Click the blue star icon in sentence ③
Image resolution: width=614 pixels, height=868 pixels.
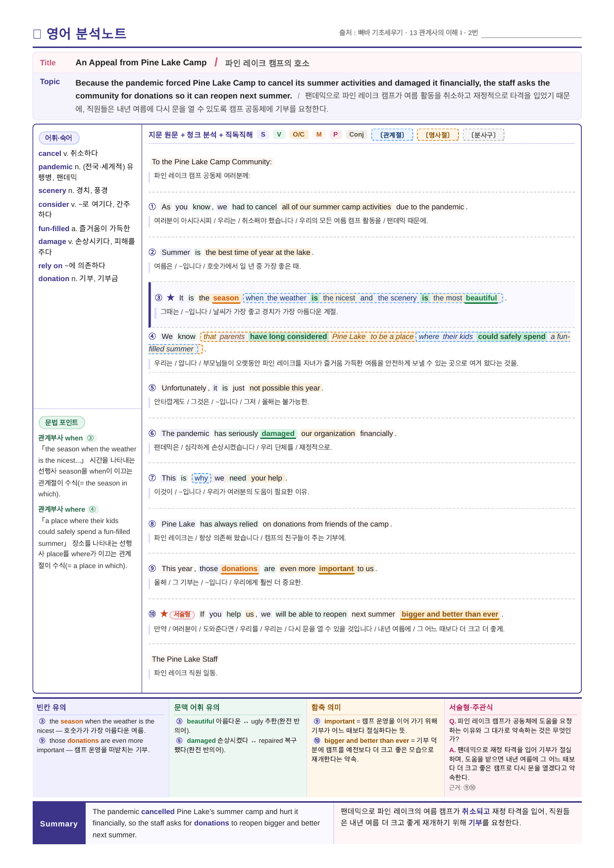coord(170,297)
